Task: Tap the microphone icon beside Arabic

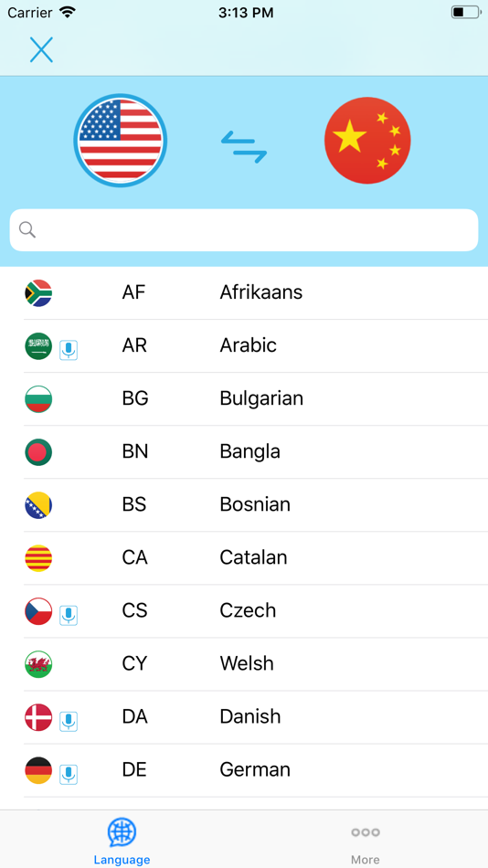Action: [69, 350]
